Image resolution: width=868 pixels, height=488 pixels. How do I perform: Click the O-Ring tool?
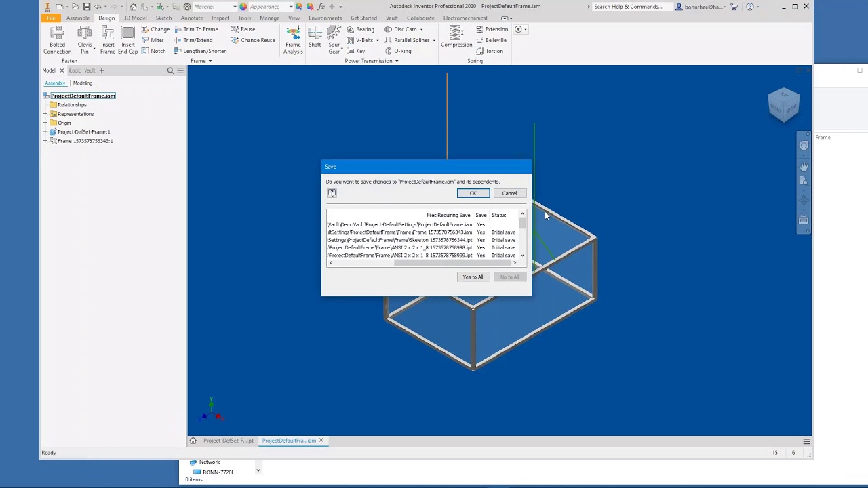pyautogui.click(x=398, y=51)
